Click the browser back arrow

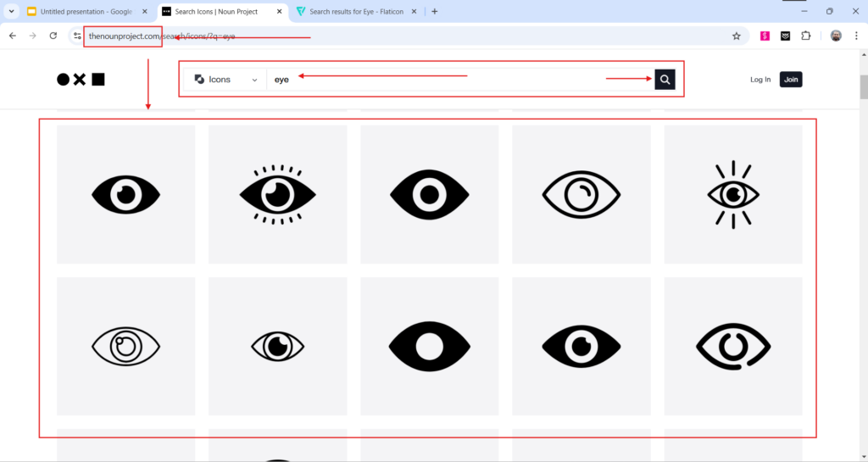tap(13, 36)
